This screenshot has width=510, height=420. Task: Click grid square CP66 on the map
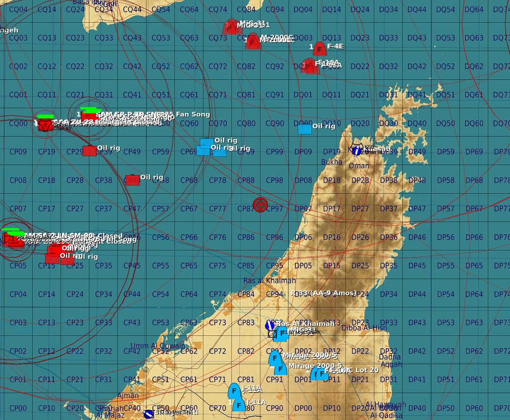[189, 237]
